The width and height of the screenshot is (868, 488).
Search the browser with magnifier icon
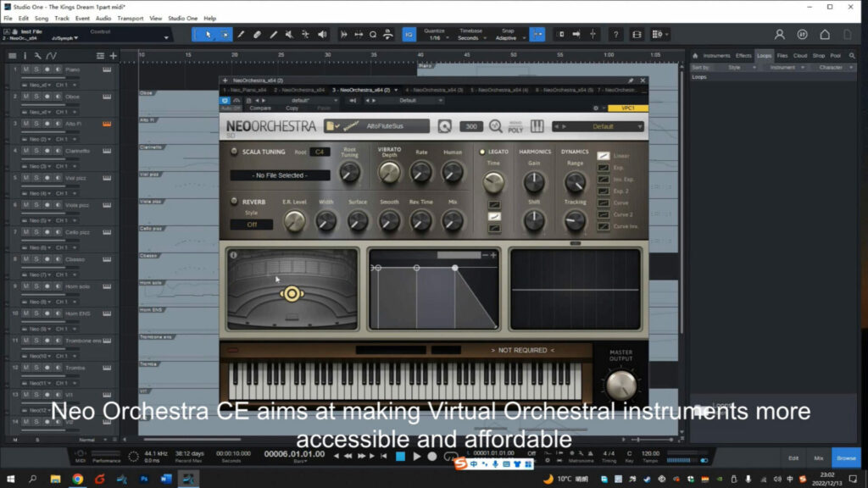click(x=852, y=56)
